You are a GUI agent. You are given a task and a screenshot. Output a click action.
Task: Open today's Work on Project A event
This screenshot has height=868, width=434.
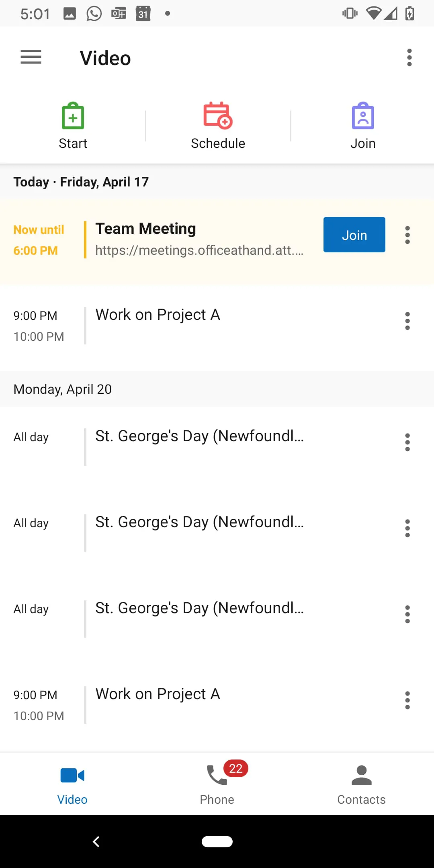tap(158, 315)
